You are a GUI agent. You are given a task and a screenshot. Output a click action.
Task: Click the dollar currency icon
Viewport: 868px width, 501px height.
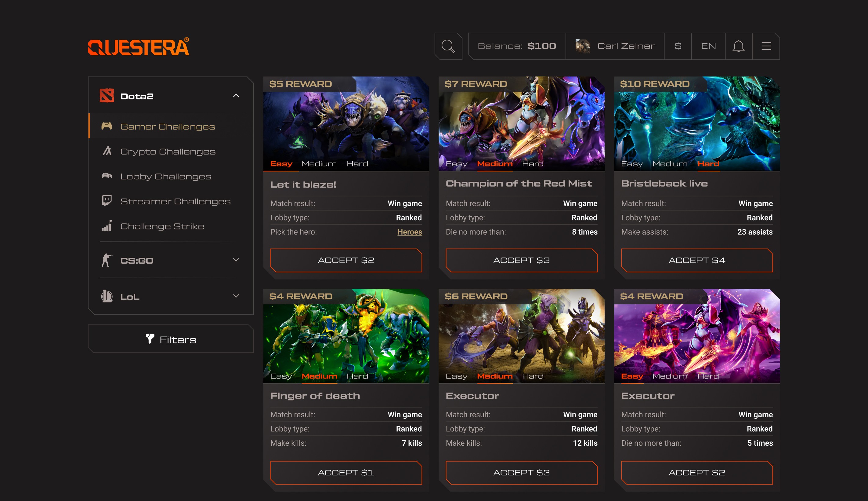[678, 46]
